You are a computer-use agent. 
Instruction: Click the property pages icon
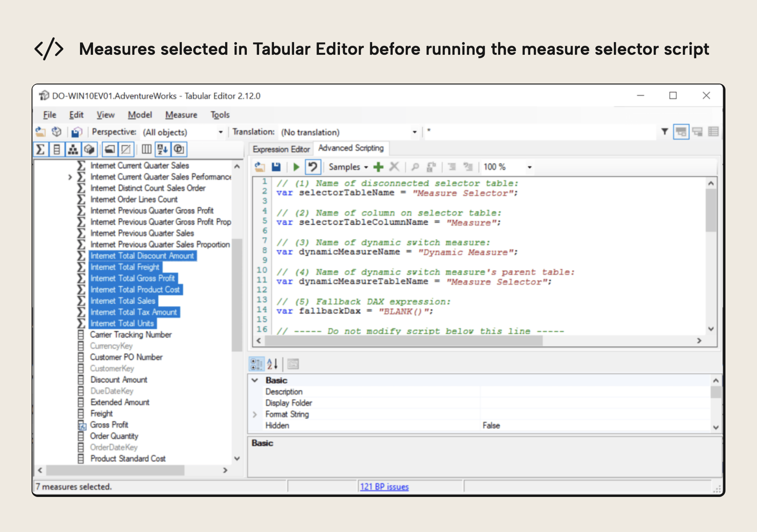tap(293, 364)
